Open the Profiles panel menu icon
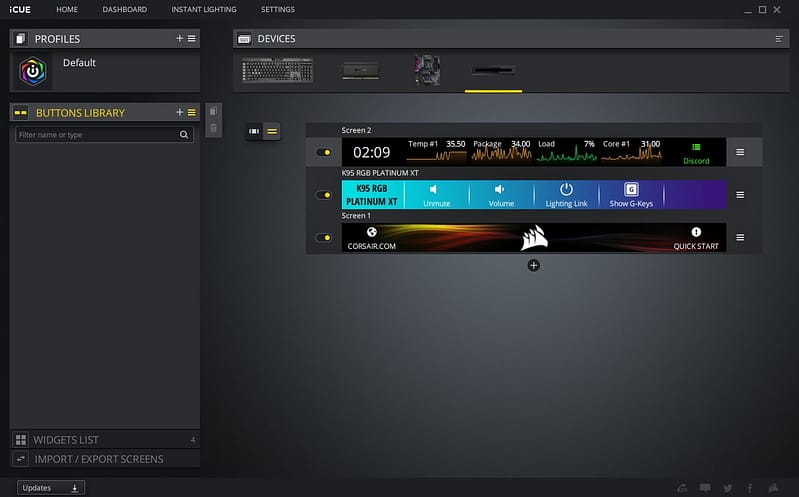Image resolution: width=799 pixels, height=497 pixels. 192,38
